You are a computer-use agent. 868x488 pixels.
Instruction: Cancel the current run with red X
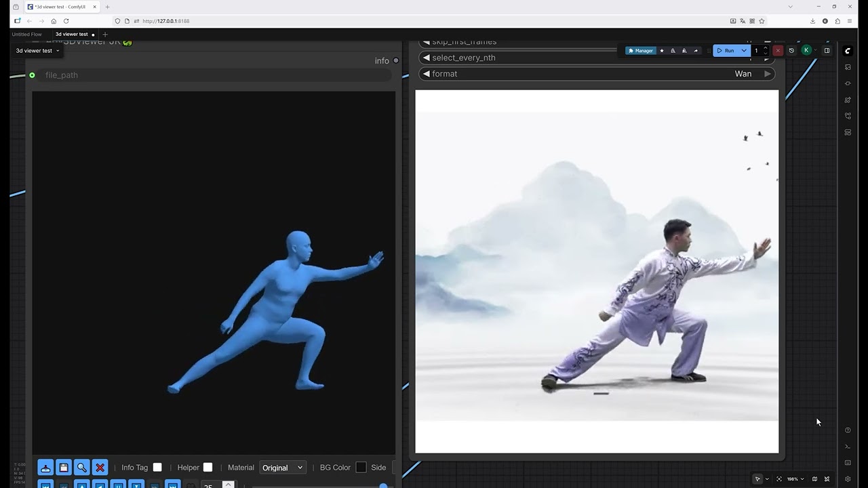[778, 51]
